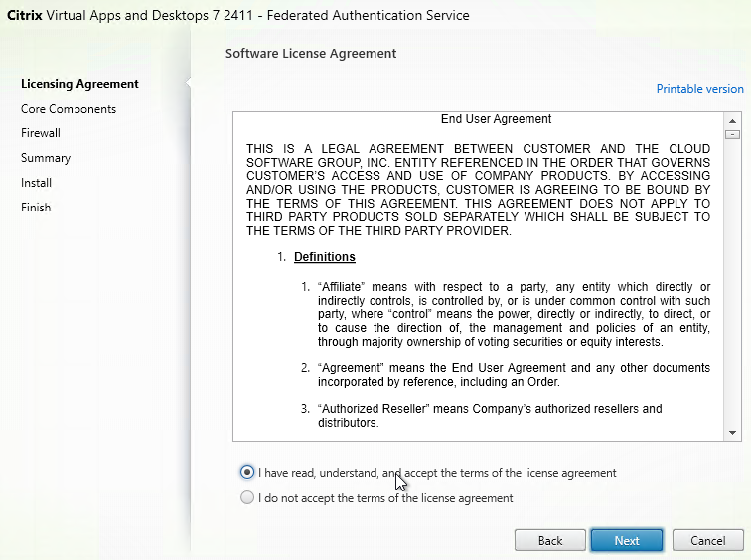This screenshot has width=751, height=560.
Task: Open the Firewall step in sidebar
Action: point(40,133)
